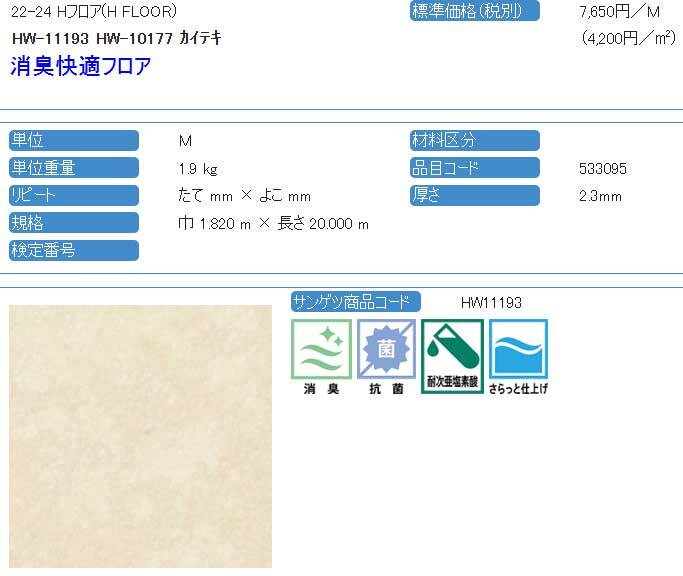683x576 pixels.
Task: Click the M unit value
Action: [185, 141]
